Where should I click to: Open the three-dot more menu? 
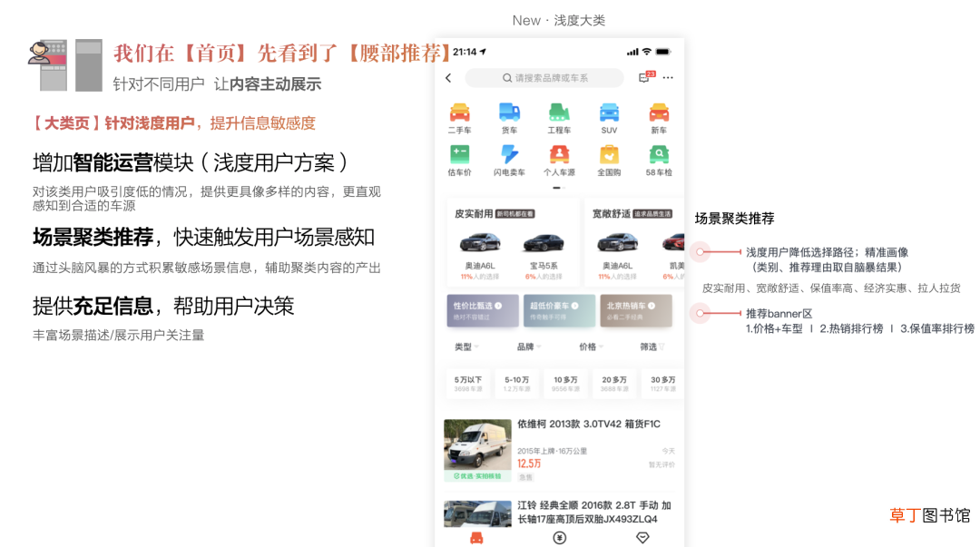point(668,78)
